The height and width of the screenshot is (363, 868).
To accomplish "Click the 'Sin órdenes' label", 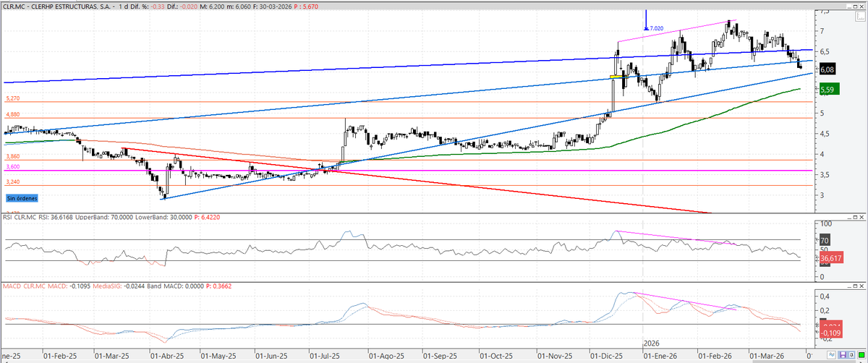I will pos(22,197).
